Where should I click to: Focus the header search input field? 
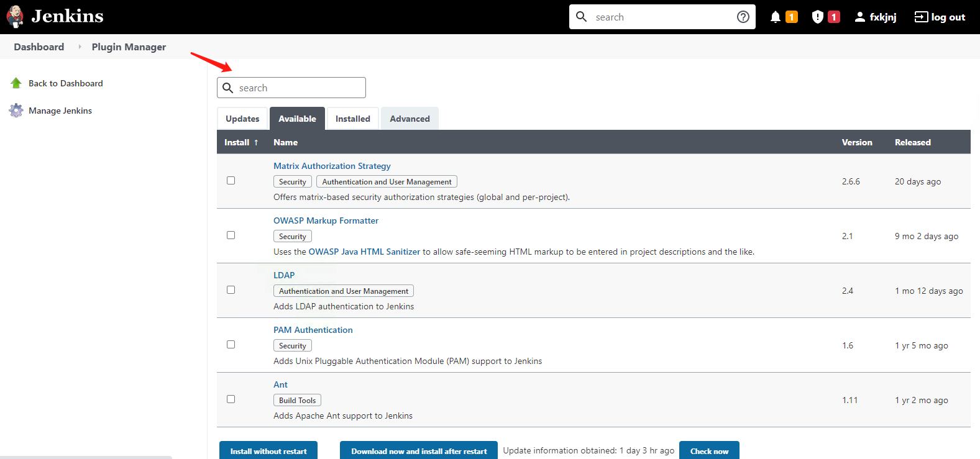tap(662, 17)
